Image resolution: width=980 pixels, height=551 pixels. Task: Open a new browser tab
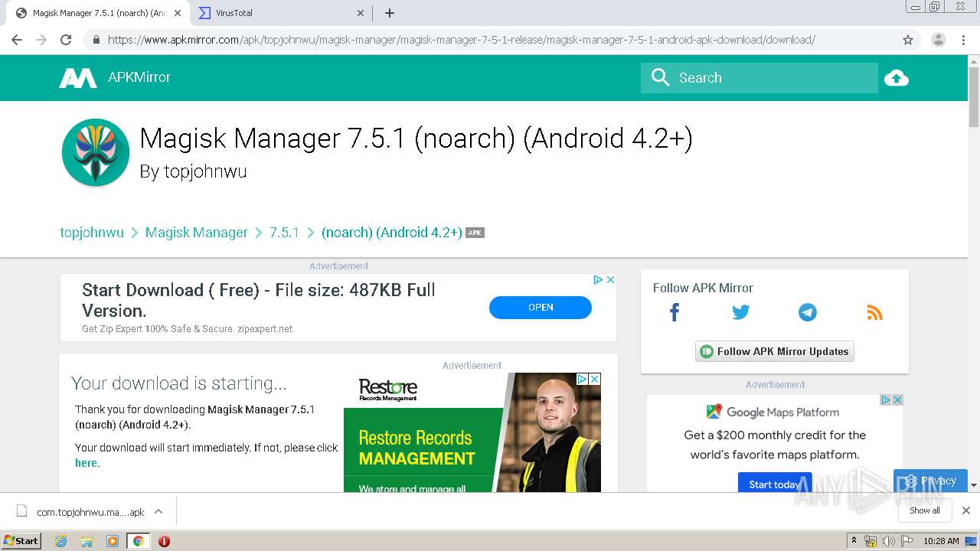pyautogui.click(x=389, y=13)
